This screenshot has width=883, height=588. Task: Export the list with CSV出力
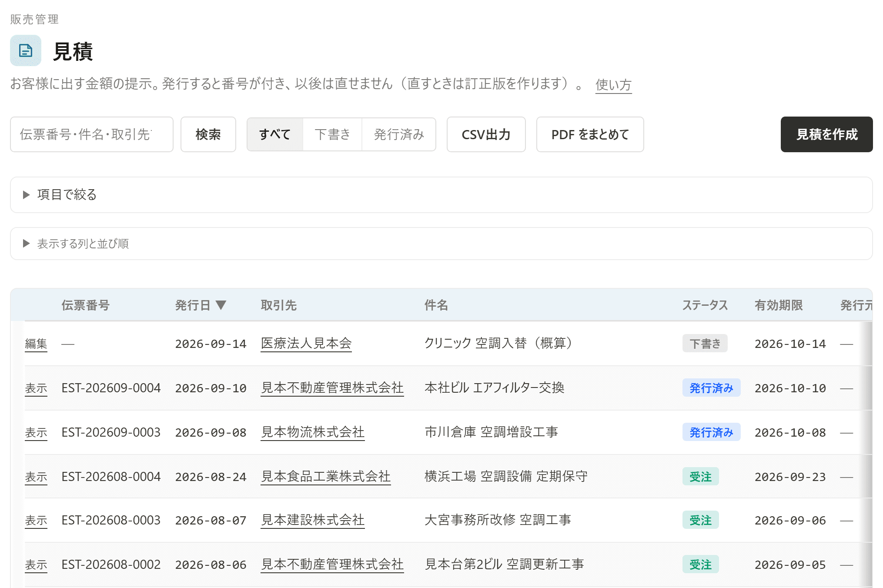[486, 134]
